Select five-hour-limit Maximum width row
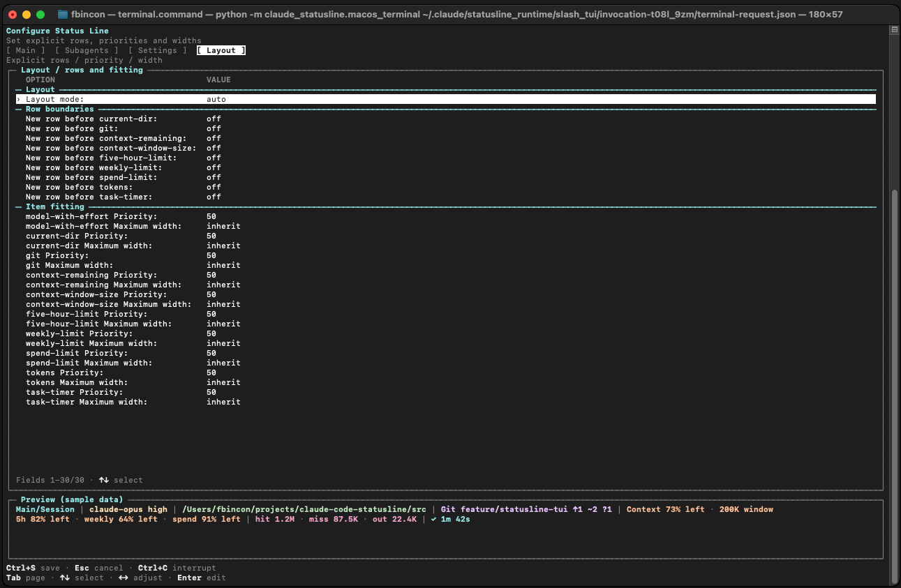This screenshot has height=588, width=901. [445, 324]
